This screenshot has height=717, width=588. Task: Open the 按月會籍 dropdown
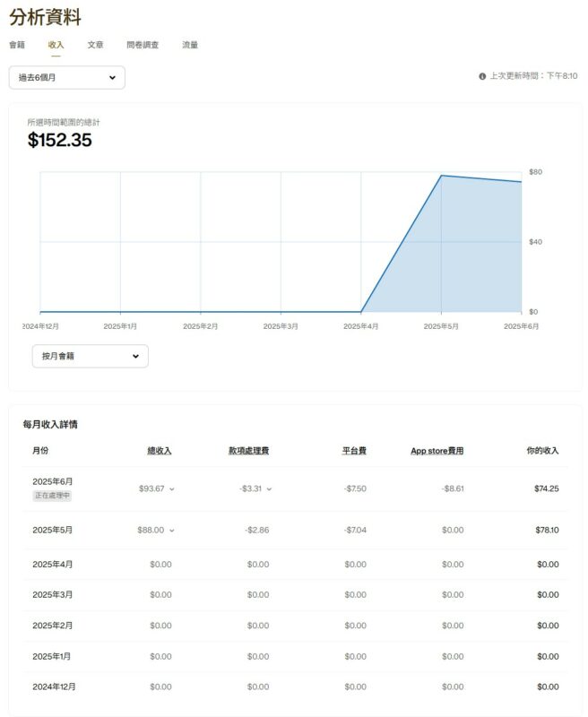[90, 356]
